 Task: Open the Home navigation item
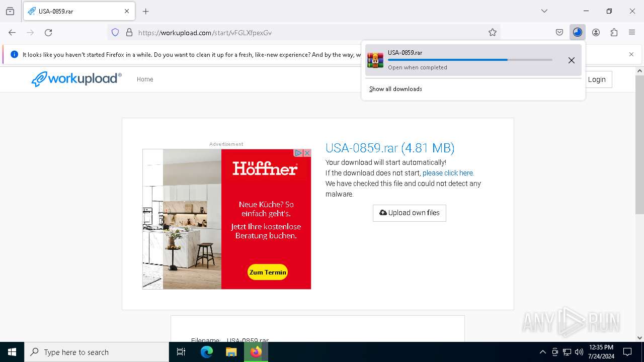pos(145,79)
